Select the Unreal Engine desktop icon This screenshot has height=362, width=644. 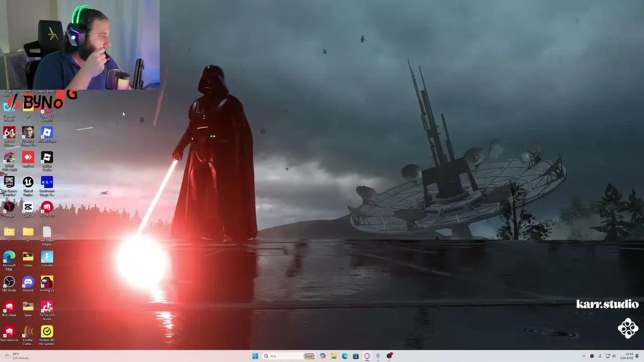(28, 186)
